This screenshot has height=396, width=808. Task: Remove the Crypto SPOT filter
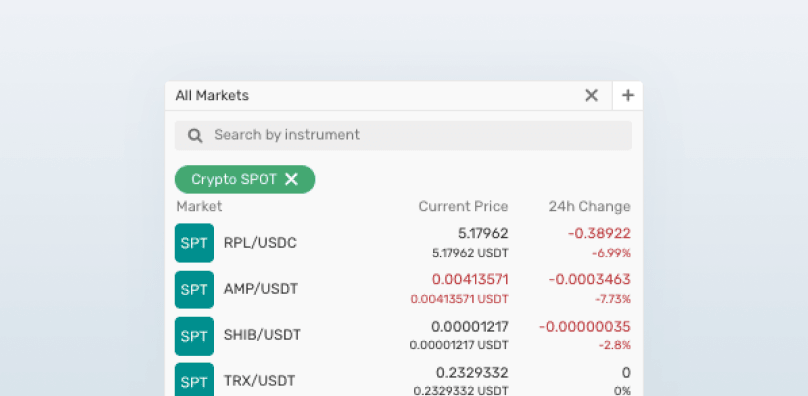click(x=292, y=179)
